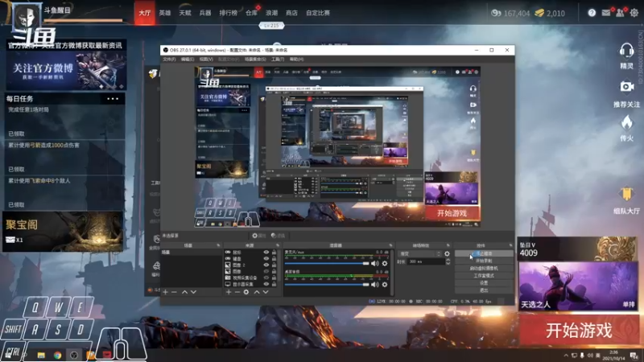Open Chrome from the taskbar
This screenshot has height=362, width=644.
(57, 355)
